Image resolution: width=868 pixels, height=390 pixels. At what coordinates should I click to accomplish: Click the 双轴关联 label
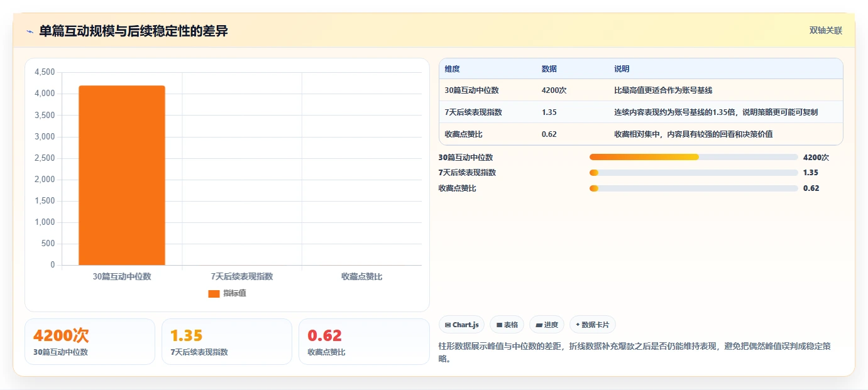click(825, 31)
